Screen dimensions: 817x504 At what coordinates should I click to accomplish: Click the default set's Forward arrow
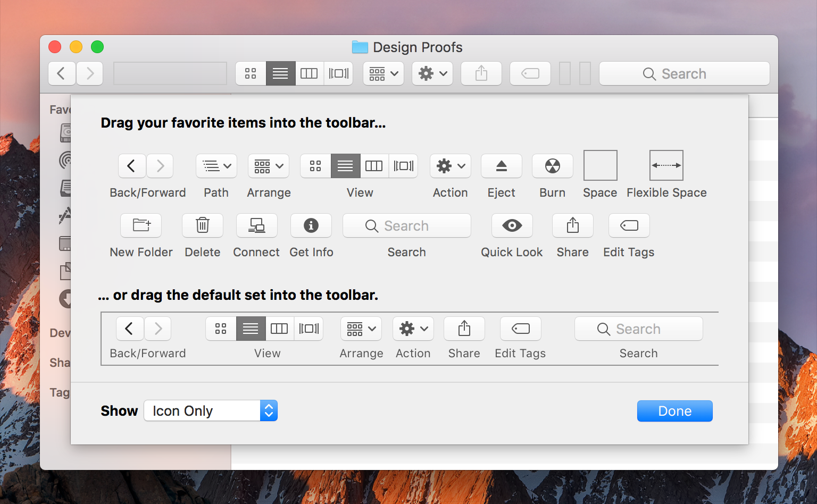(157, 329)
